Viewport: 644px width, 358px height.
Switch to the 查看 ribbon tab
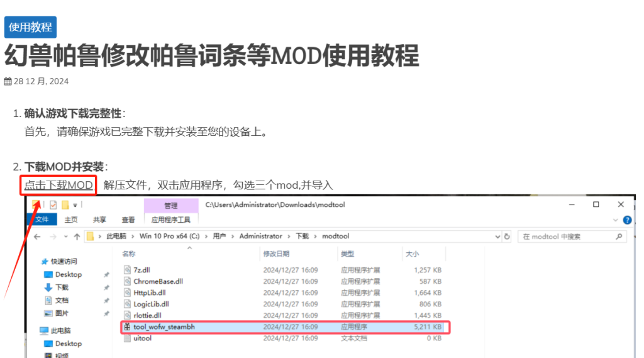pos(128,220)
